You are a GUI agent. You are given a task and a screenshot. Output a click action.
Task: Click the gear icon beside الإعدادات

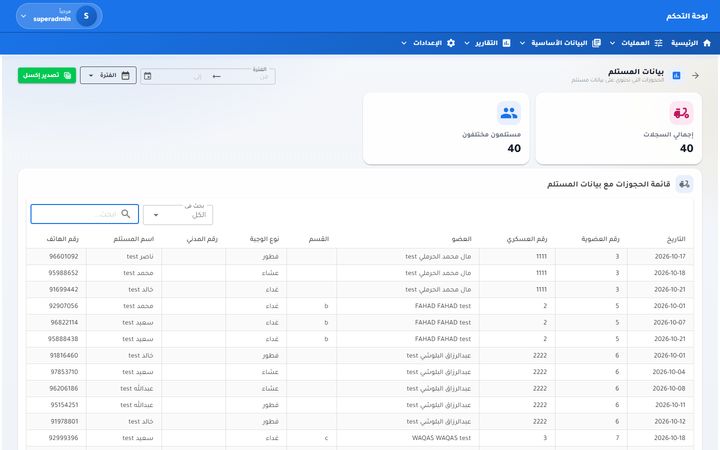click(x=451, y=43)
